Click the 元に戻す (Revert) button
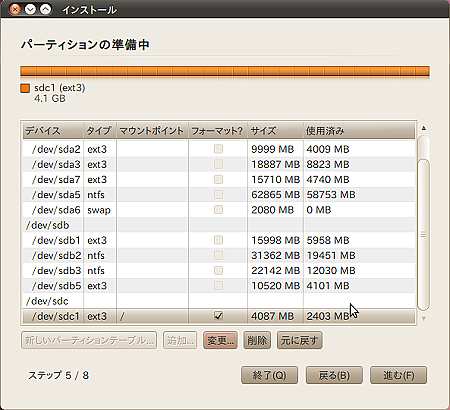 tap(299, 340)
